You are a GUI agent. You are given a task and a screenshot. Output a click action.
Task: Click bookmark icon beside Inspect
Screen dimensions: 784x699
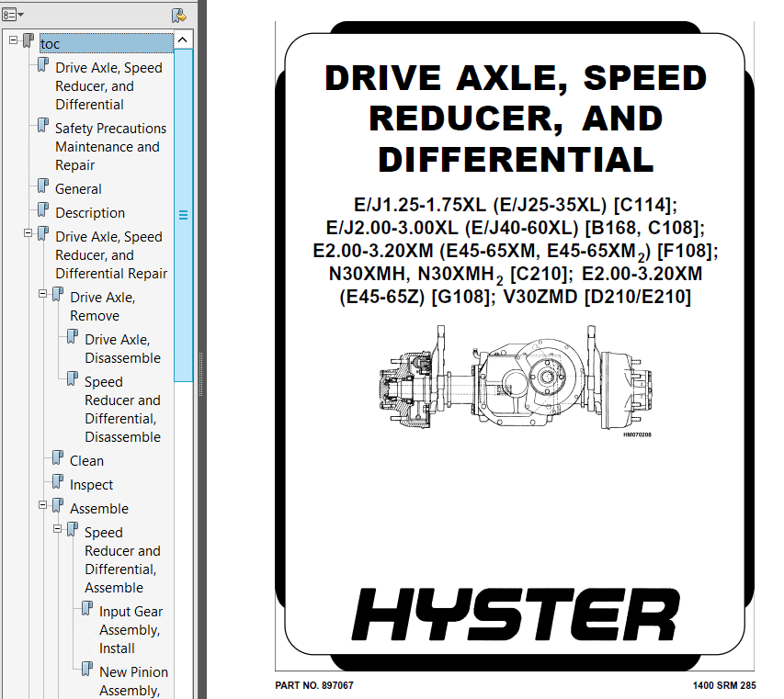click(x=58, y=481)
